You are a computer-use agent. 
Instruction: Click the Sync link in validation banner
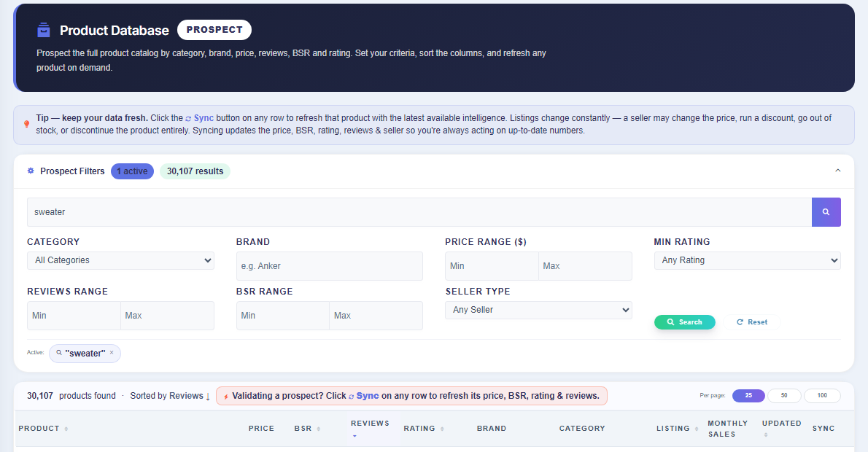click(x=364, y=396)
